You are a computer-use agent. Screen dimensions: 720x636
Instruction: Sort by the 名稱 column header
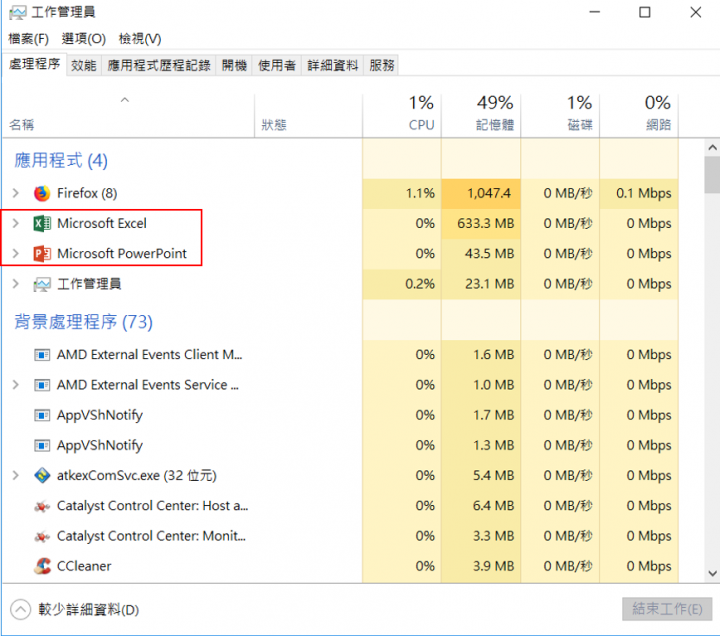click(129, 115)
